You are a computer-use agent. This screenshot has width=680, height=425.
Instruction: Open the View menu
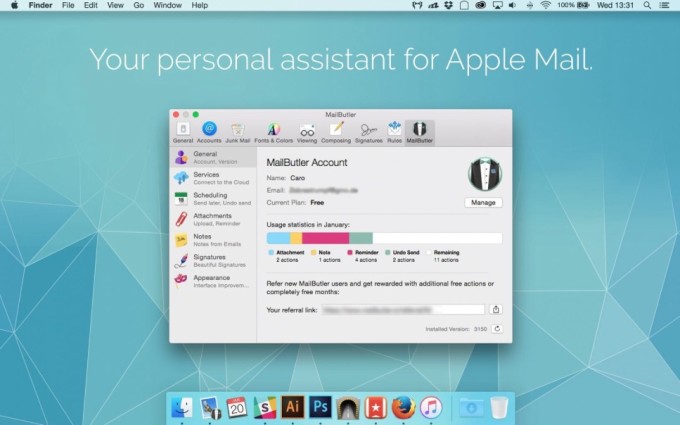point(115,5)
